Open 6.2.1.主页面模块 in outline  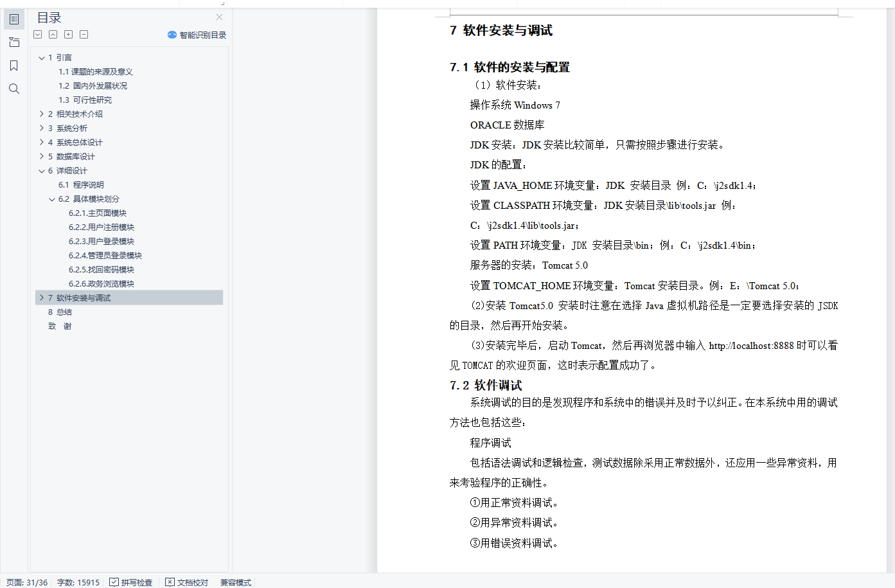pyautogui.click(x=98, y=213)
